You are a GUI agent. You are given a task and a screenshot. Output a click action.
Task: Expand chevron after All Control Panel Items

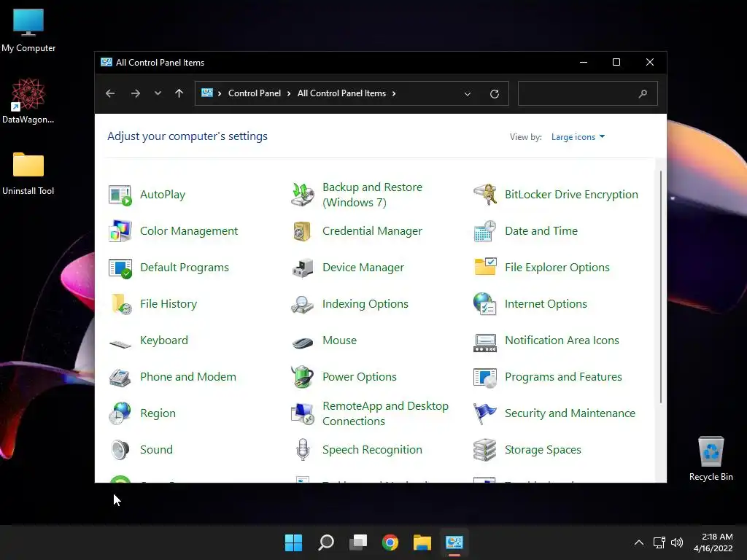[394, 94]
